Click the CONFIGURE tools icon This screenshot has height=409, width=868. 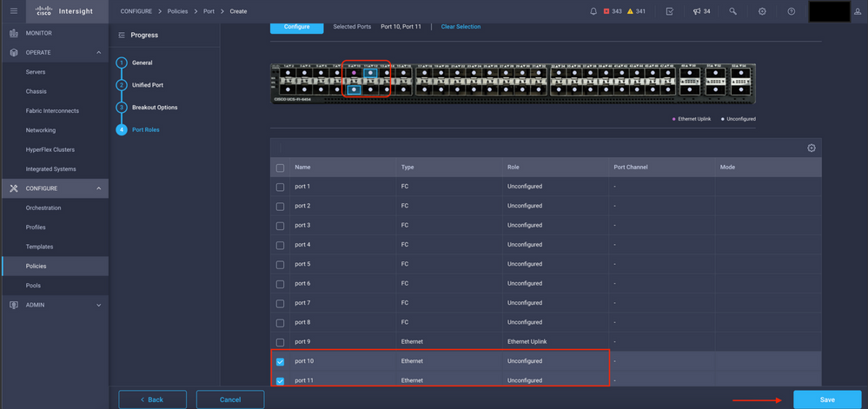[14, 188]
